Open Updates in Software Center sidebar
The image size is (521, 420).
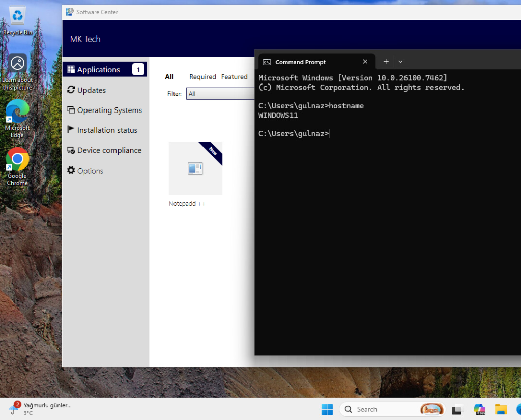(x=91, y=90)
